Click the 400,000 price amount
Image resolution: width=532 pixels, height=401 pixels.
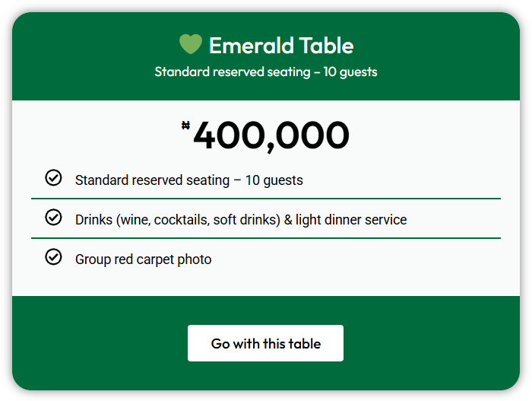coord(271,136)
